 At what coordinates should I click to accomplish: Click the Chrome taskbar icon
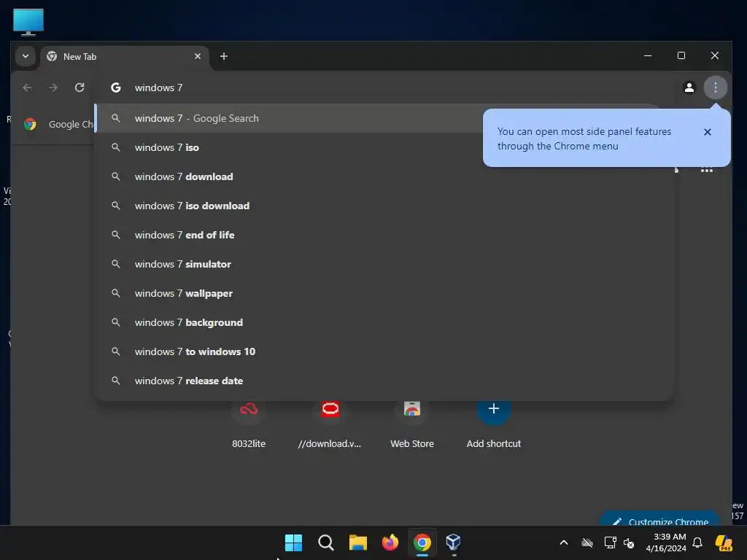(x=422, y=542)
